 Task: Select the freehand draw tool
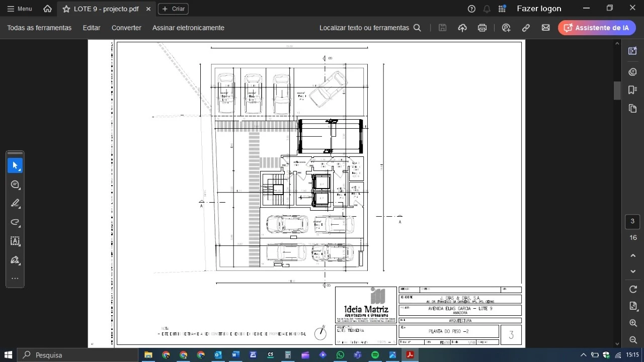pos(15,222)
